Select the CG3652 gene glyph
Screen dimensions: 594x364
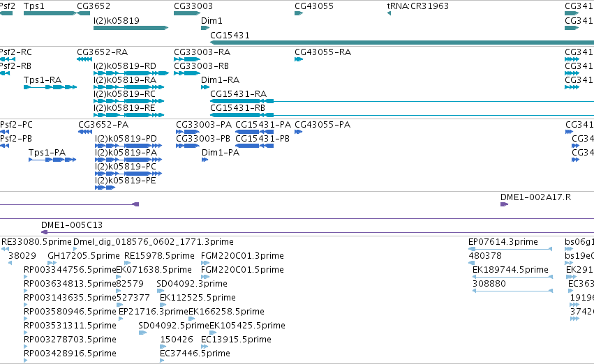pyautogui.click(x=84, y=13)
